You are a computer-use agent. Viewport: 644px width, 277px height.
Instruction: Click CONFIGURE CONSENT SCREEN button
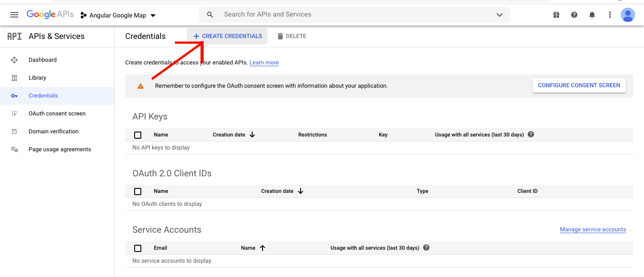tap(579, 85)
